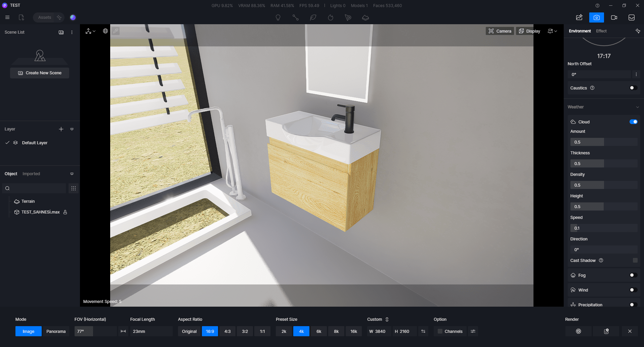Image resolution: width=644 pixels, height=347 pixels.
Task: Click the Create New Scene button
Action: pos(39,73)
